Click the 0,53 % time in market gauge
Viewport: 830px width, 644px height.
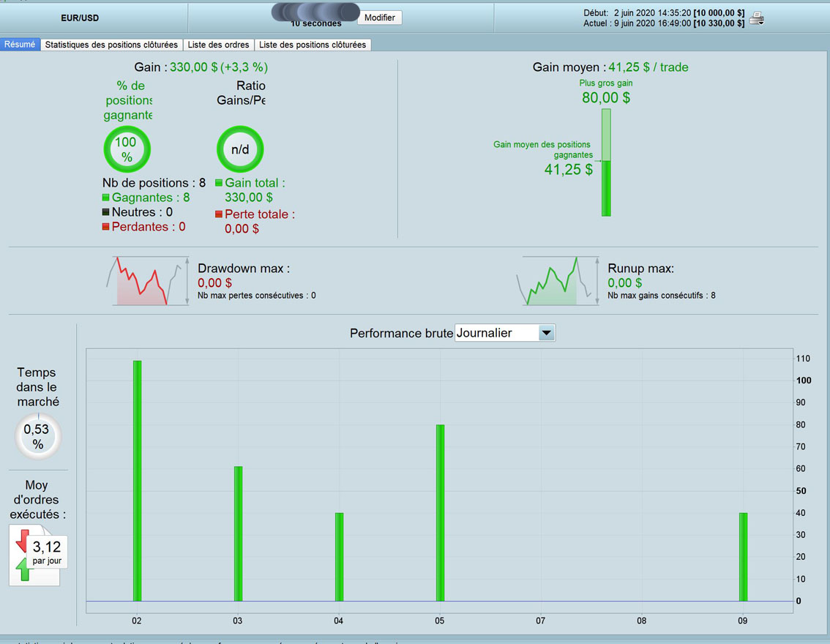(x=37, y=437)
